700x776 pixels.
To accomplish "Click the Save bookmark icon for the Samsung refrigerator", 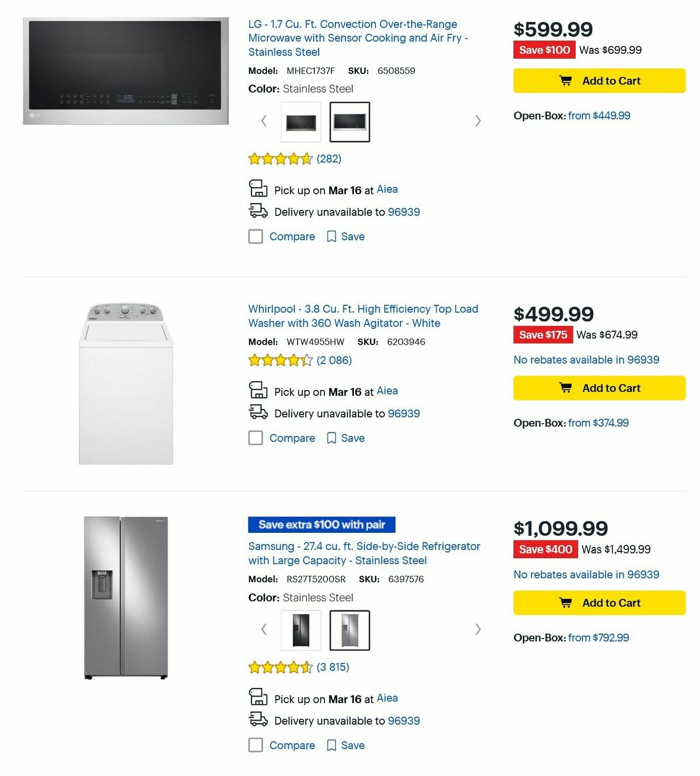I will point(332,745).
